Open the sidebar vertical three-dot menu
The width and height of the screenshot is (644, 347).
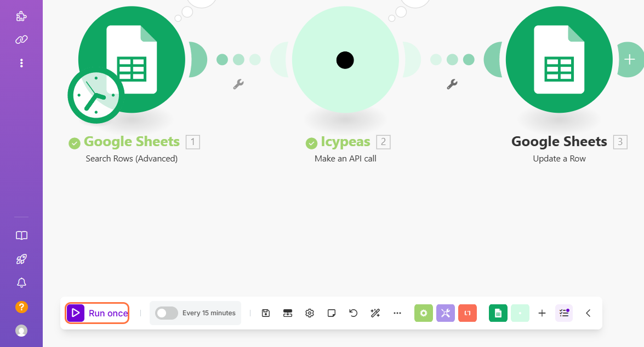click(x=21, y=63)
